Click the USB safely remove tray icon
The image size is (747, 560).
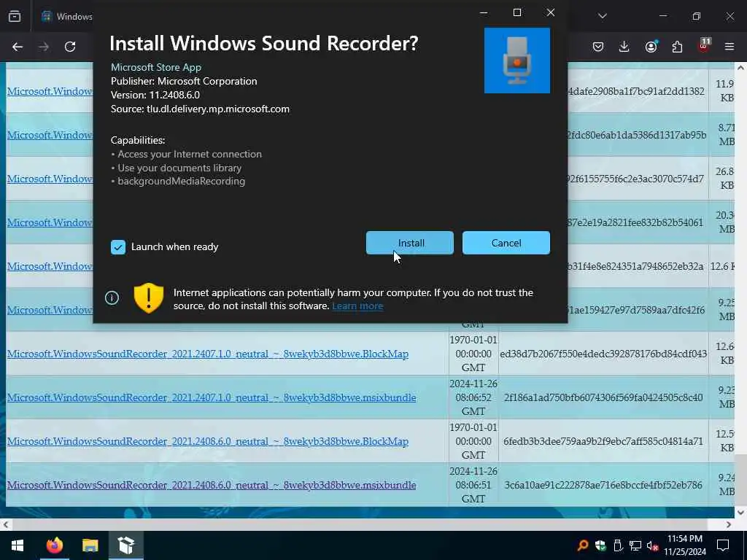[x=618, y=545]
